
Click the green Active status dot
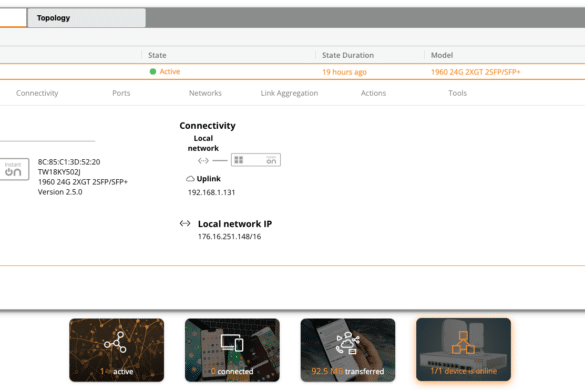pyautogui.click(x=153, y=72)
